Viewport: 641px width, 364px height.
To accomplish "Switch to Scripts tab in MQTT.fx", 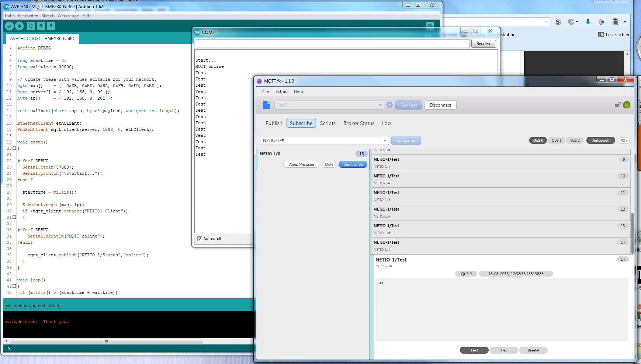I will [x=328, y=123].
